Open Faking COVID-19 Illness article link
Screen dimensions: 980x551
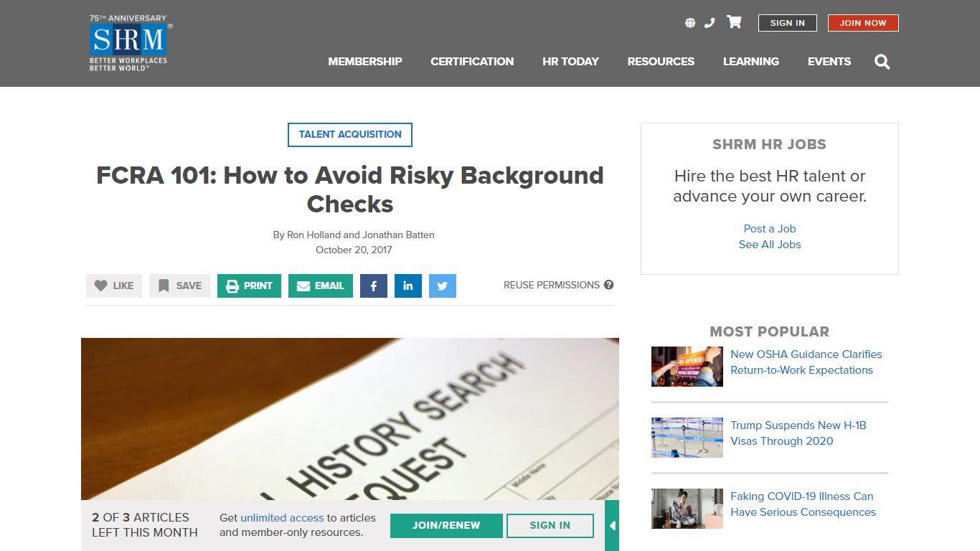[803, 504]
